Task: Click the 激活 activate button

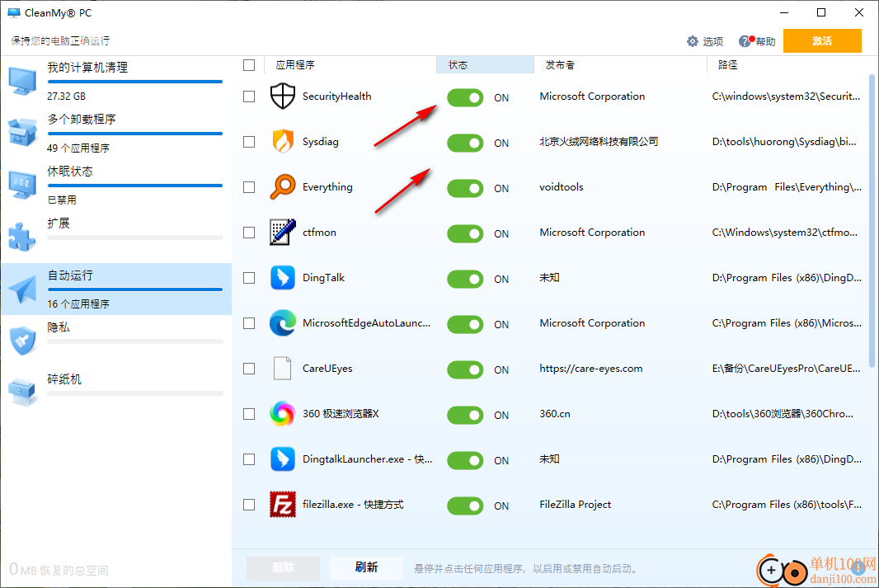Action: [822, 41]
